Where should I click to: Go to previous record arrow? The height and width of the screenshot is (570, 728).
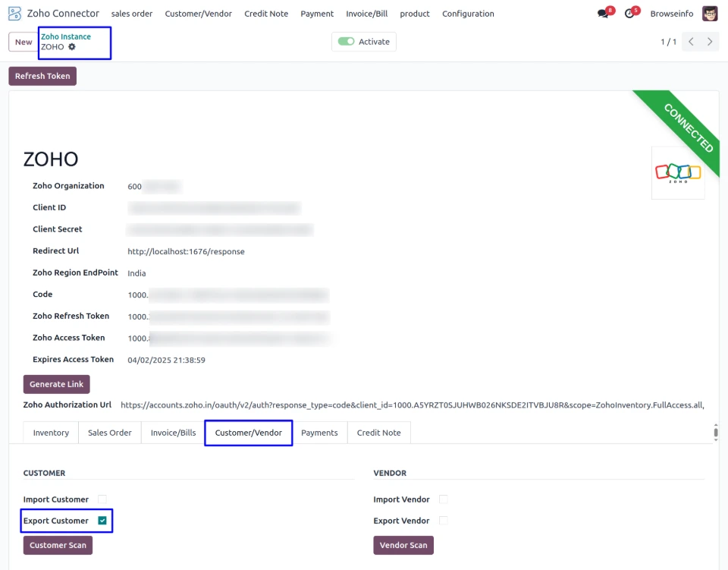tap(690, 42)
